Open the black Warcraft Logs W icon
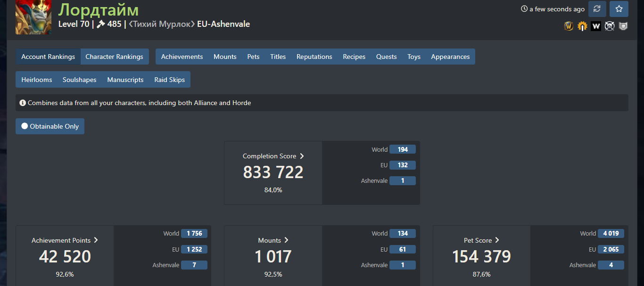 (596, 26)
